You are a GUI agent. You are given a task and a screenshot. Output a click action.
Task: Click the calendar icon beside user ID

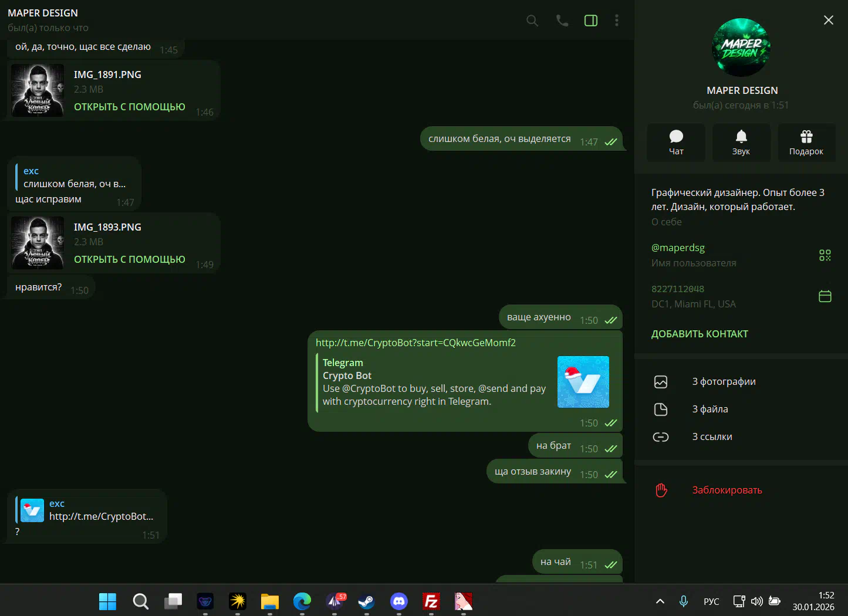pyautogui.click(x=825, y=296)
